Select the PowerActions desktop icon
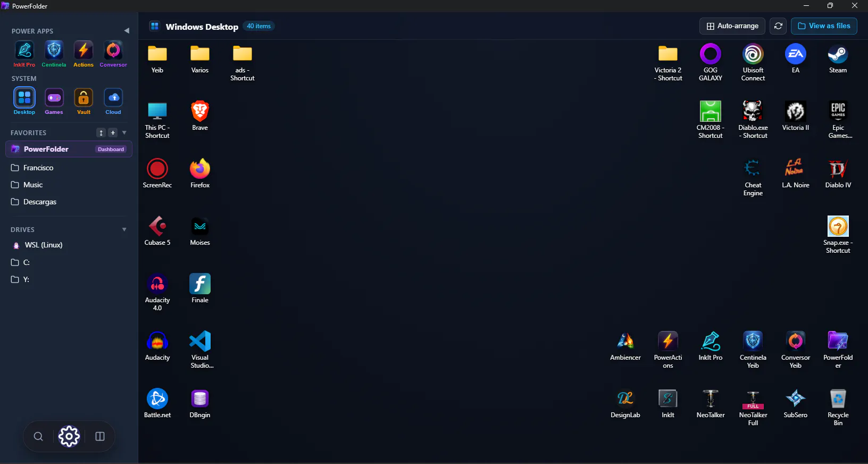This screenshot has height=464, width=868. coord(668,350)
